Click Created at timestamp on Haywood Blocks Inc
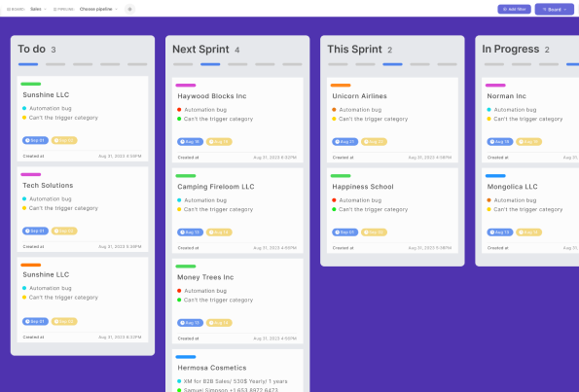 coord(274,158)
